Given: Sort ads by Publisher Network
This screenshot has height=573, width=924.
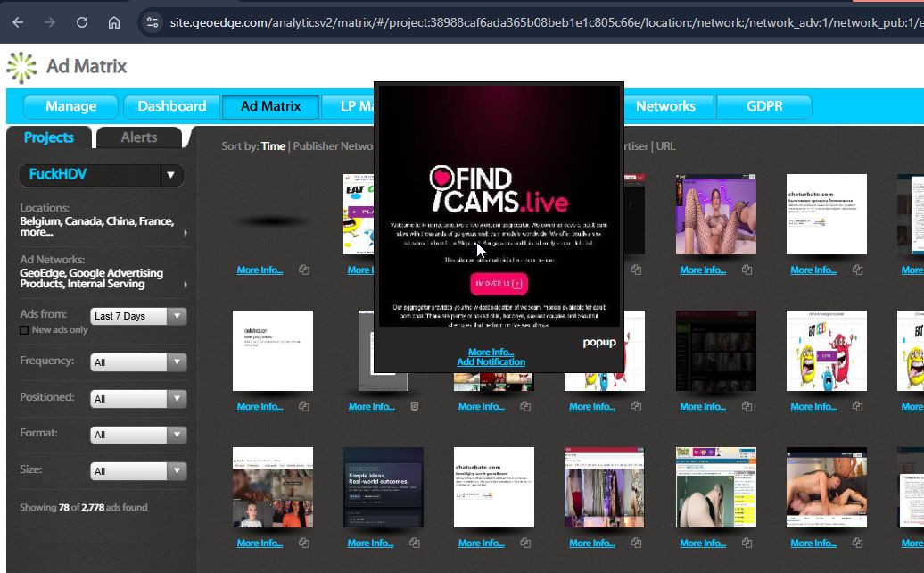Looking at the screenshot, I should [333, 146].
